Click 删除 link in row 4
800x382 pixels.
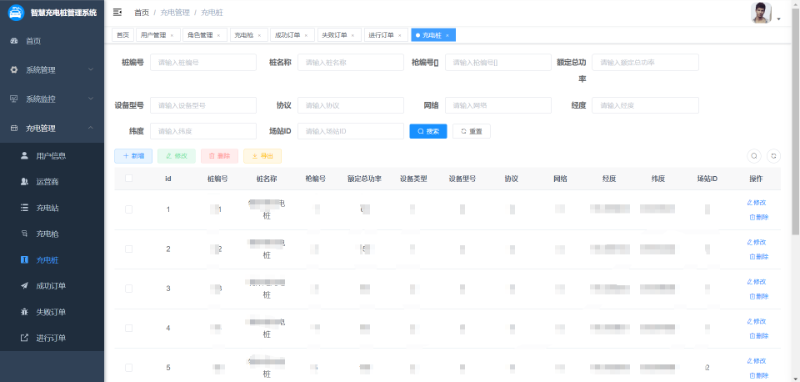click(x=759, y=336)
